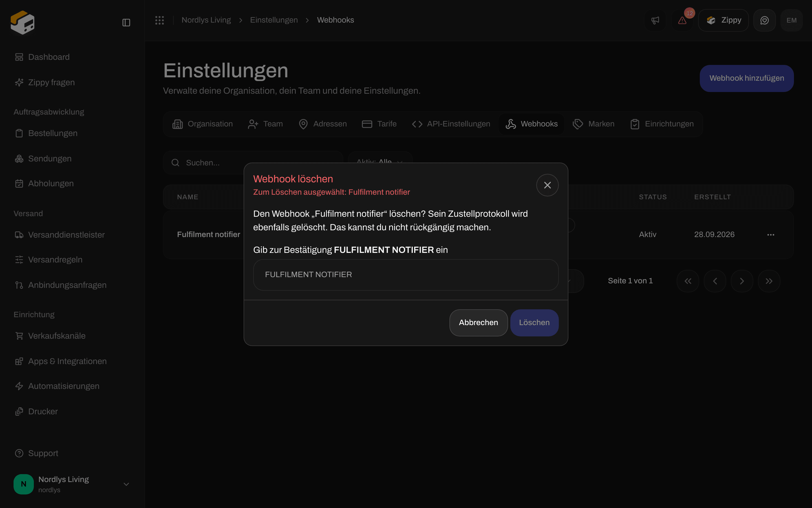Go to Bestellungen in the sidebar

pos(72,133)
